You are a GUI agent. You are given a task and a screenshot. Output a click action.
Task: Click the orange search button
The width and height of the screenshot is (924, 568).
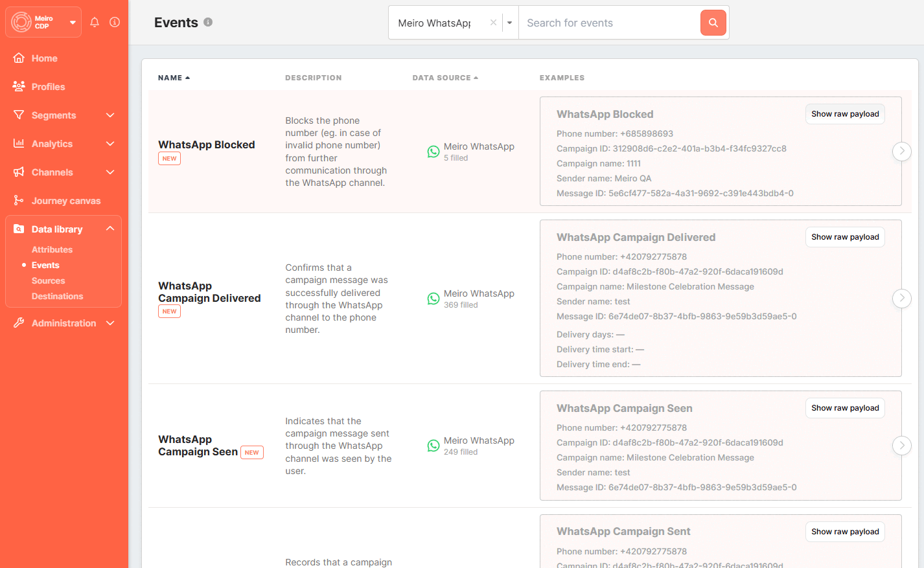tap(713, 23)
